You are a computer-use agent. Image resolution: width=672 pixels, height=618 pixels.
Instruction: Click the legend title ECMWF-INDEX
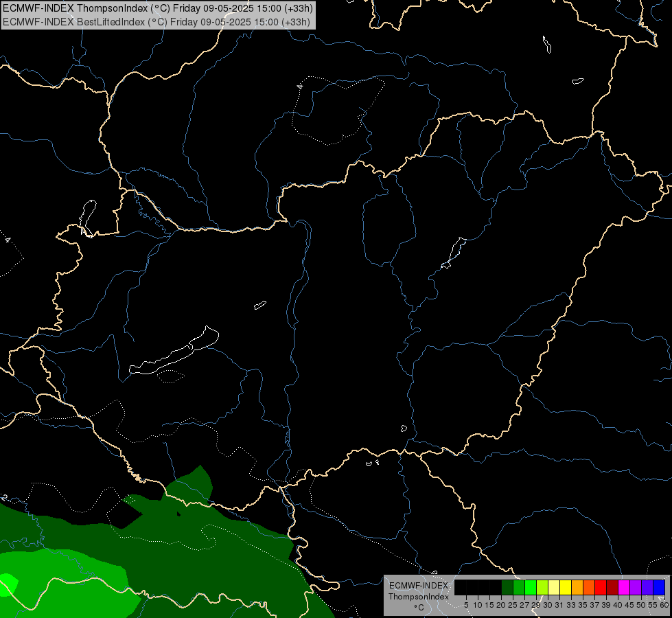[419, 586]
